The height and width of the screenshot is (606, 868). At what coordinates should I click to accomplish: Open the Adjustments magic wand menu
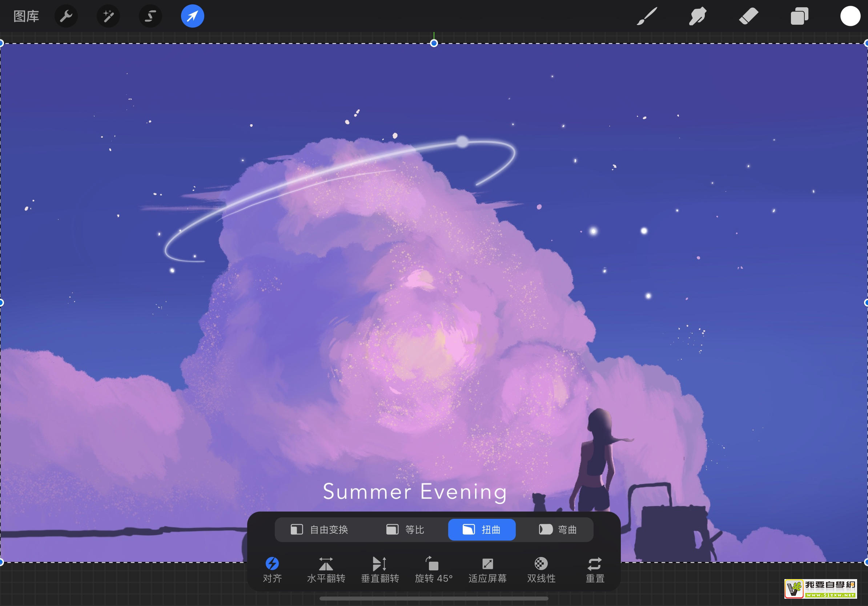pyautogui.click(x=108, y=16)
